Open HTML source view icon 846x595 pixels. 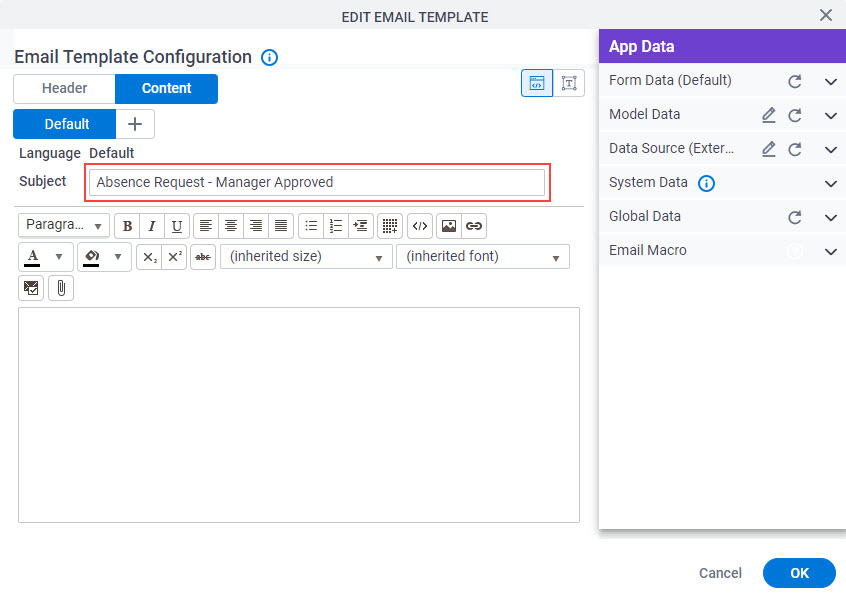420,226
